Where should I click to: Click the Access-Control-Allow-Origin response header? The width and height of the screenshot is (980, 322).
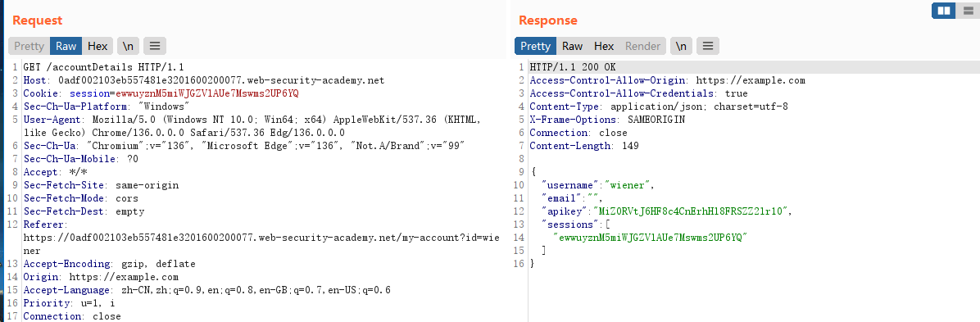(x=668, y=80)
